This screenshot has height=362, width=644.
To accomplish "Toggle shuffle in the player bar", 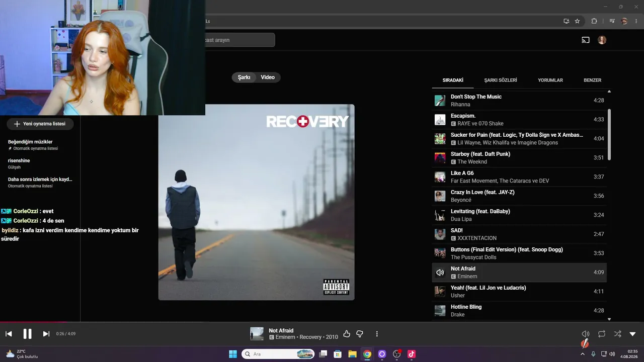I will (x=617, y=334).
